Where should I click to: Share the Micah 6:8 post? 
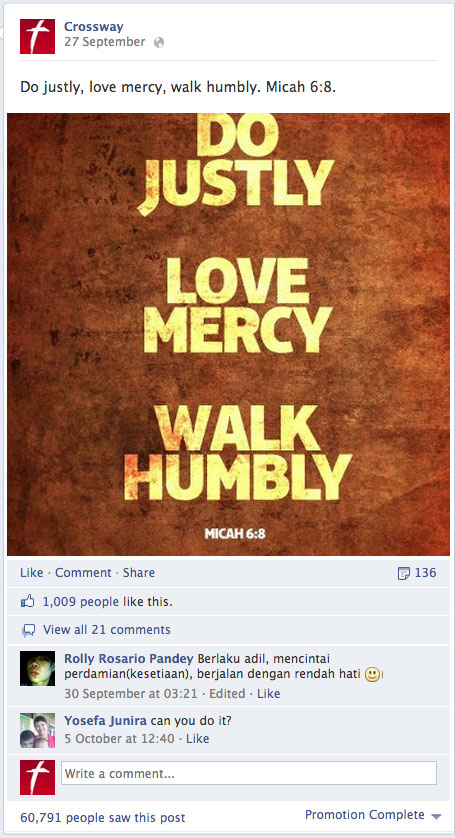(x=138, y=572)
